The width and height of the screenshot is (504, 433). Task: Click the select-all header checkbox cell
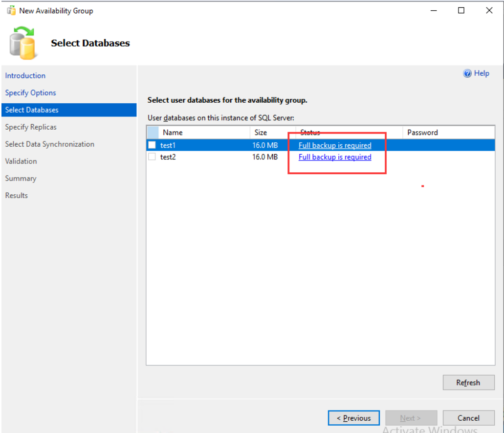click(x=153, y=132)
